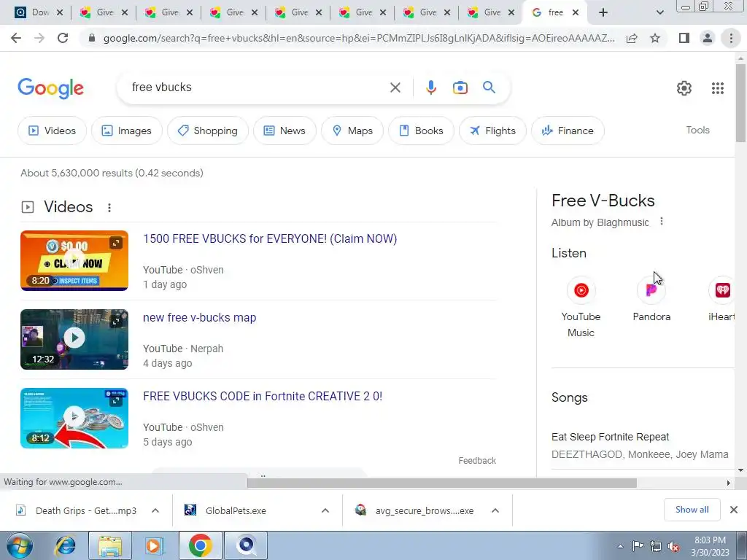
Task: Open 'new free v-bucks map' video link
Action: [200, 318]
